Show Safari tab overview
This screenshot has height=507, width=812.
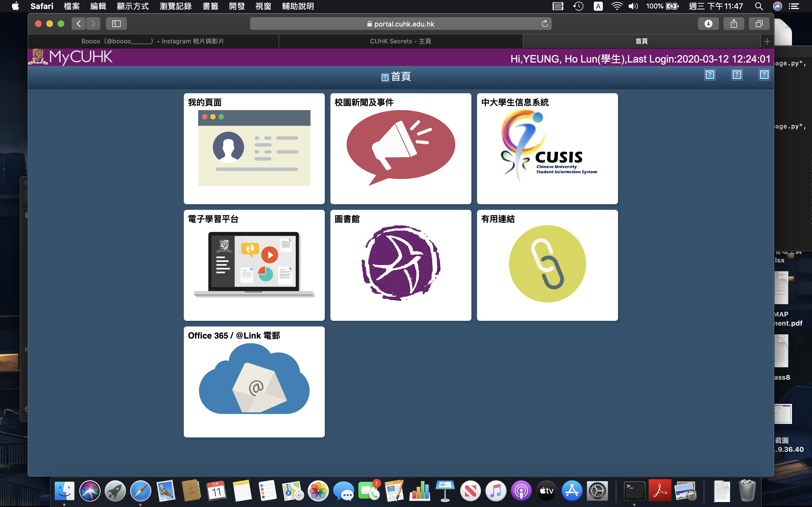tap(759, 24)
